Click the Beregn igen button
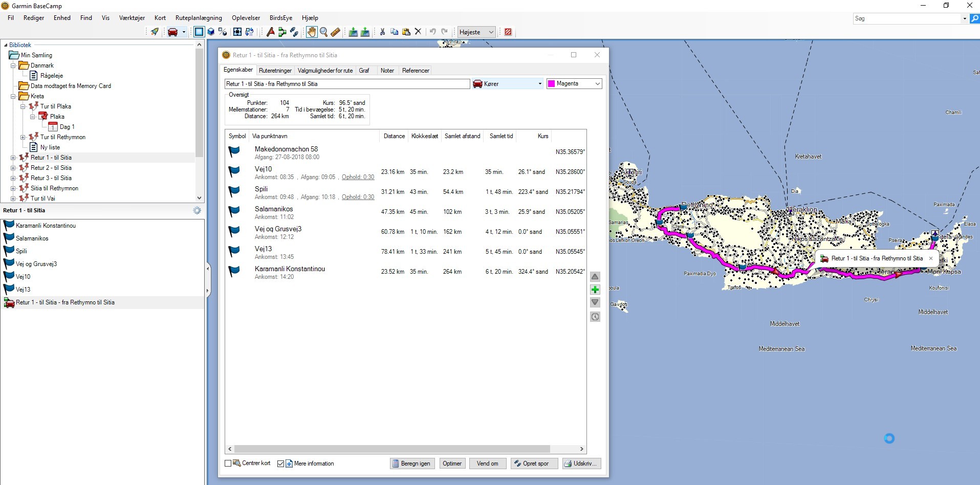The image size is (980, 485). pos(412,464)
